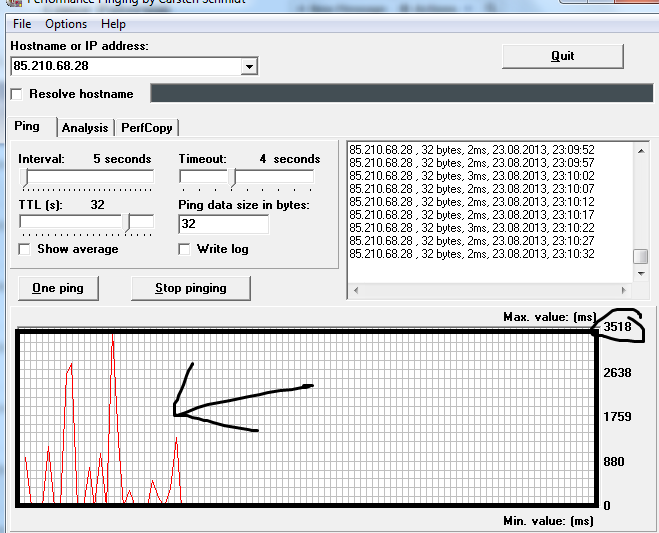Click the Interval 5 seconds value
Viewport: 659px width, 533px height.
pyautogui.click(x=122, y=159)
